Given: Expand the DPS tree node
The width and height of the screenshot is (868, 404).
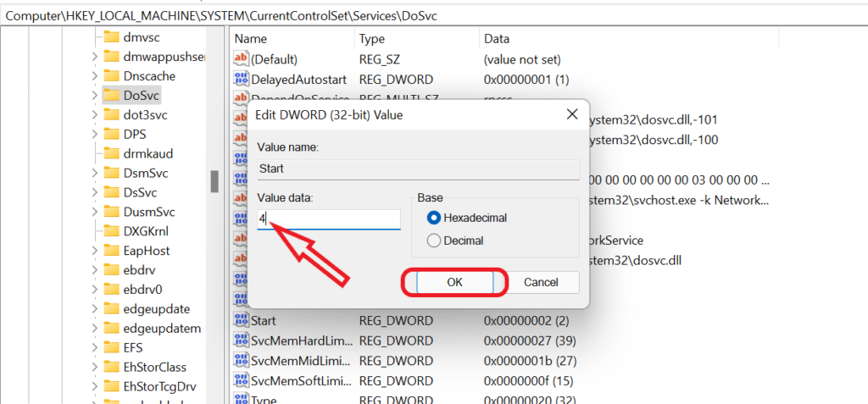Looking at the screenshot, I should pos(94,134).
